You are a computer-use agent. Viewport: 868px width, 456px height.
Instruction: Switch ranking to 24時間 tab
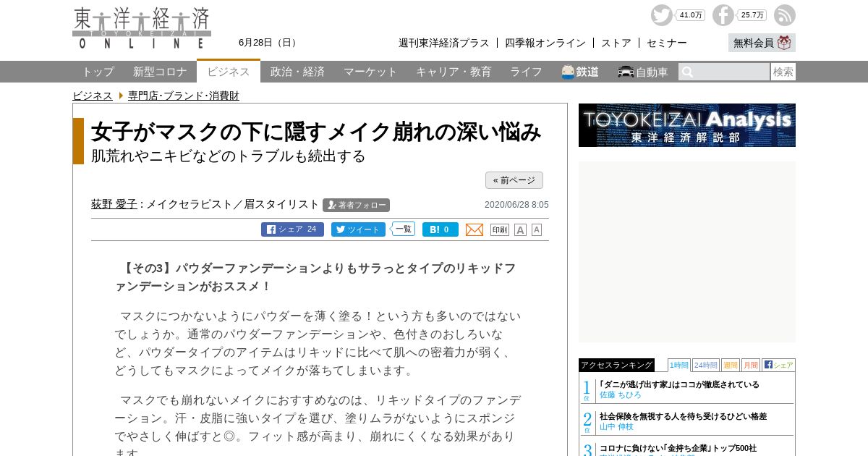tap(706, 365)
